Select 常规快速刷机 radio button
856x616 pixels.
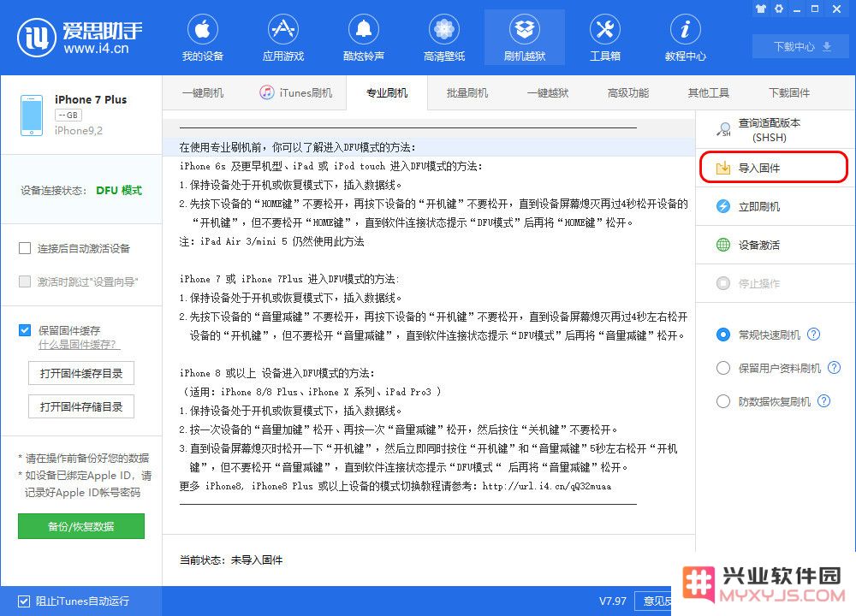click(722, 335)
